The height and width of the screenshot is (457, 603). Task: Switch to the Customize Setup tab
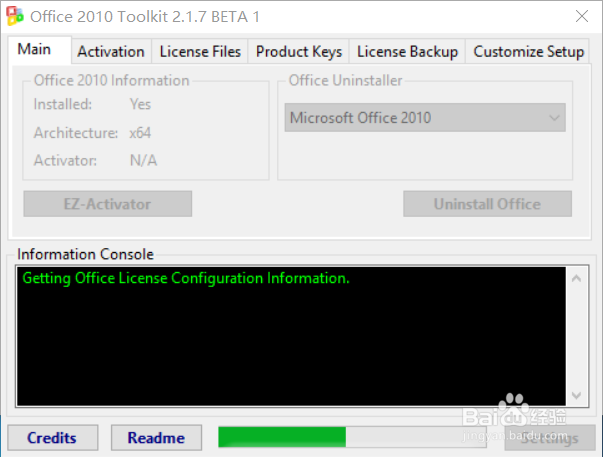[528, 52]
